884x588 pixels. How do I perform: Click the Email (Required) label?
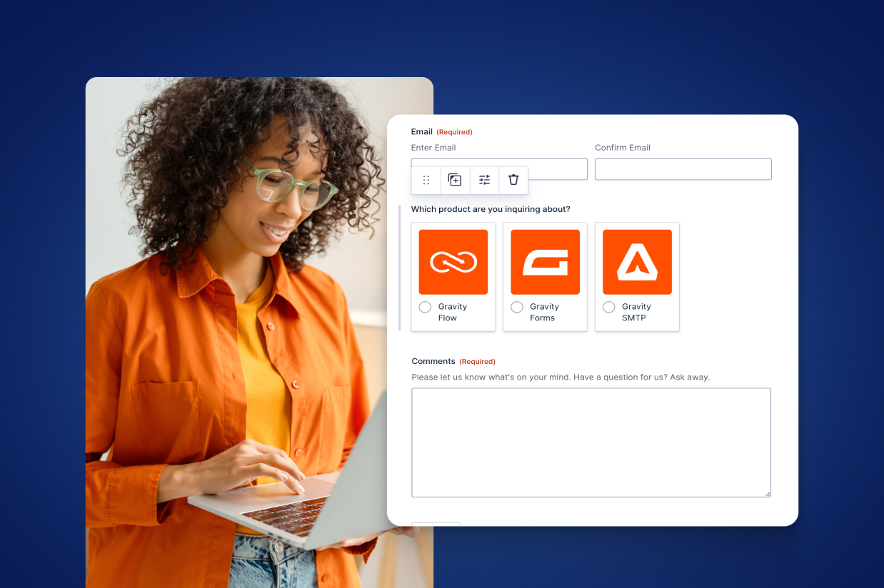tap(421, 131)
